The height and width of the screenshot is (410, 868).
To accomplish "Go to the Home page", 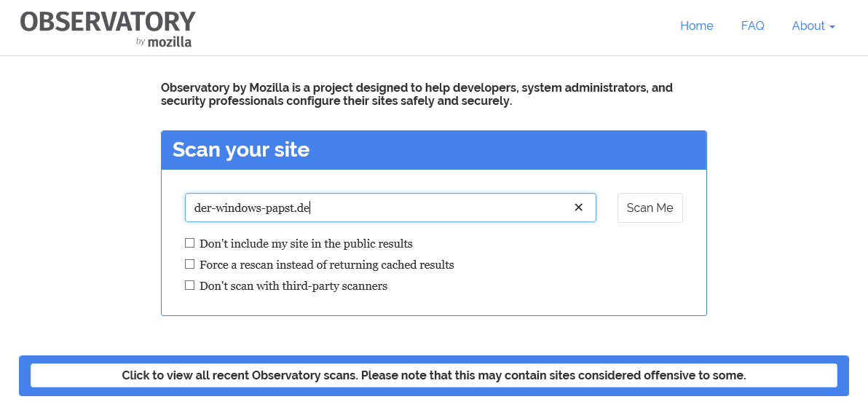I will (696, 26).
